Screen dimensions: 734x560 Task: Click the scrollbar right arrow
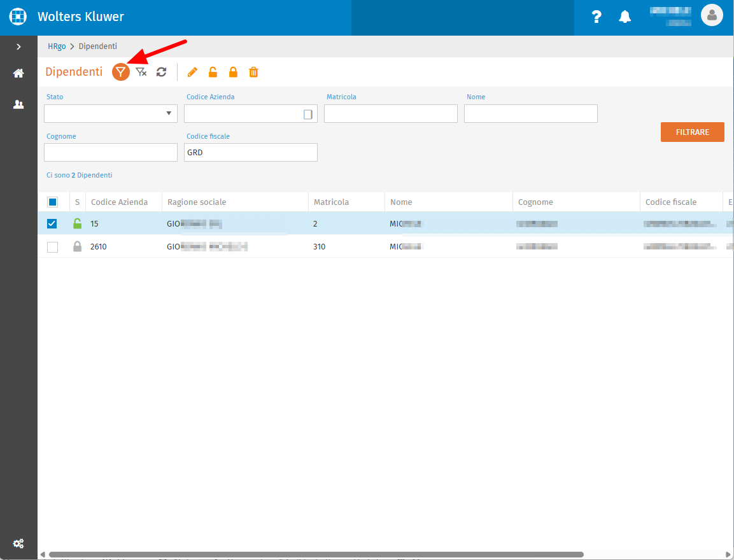[729, 554]
